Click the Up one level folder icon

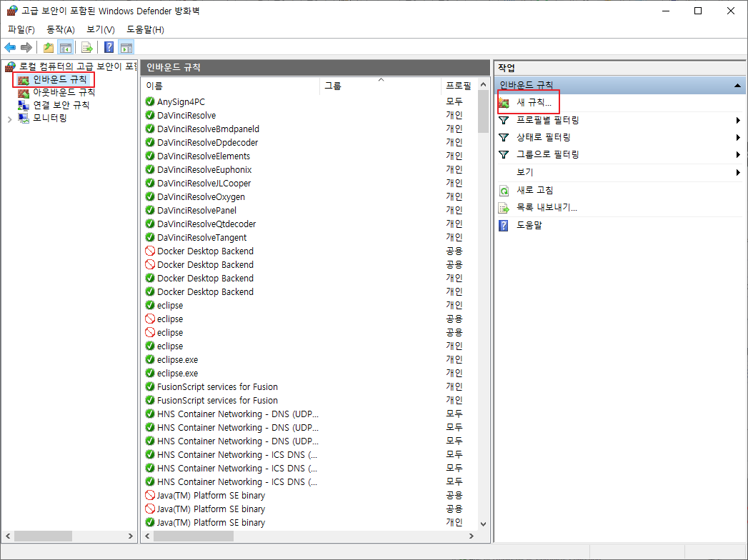pyautogui.click(x=48, y=47)
